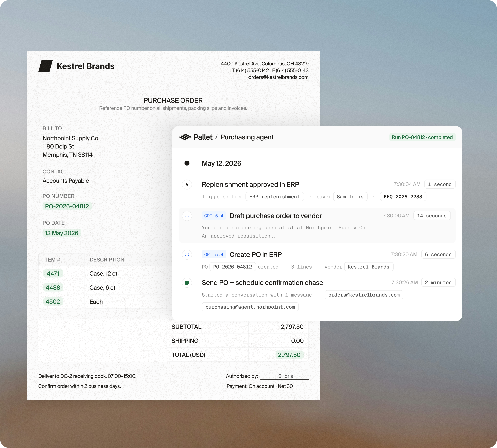This screenshot has width=497, height=448.
Task: Click the black dot beside May 12, 2026
Action: pos(187,163)
